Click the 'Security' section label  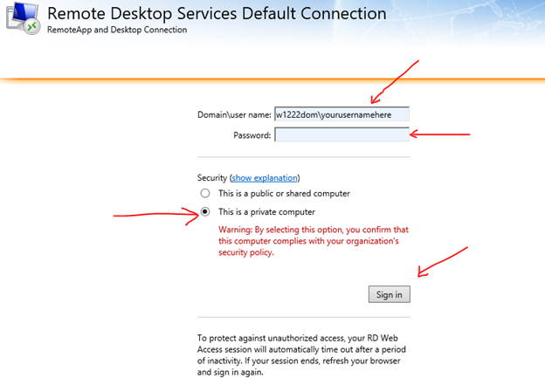212,177
